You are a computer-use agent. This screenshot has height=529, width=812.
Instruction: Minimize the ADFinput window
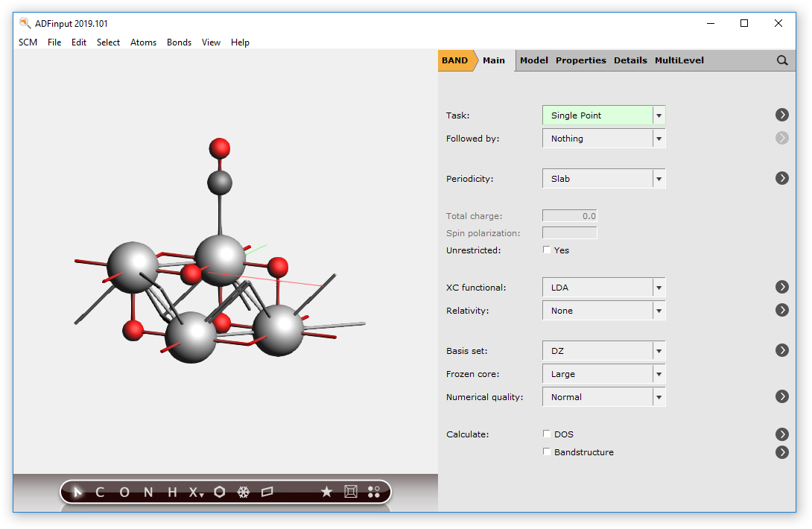[x=711, y=23]
